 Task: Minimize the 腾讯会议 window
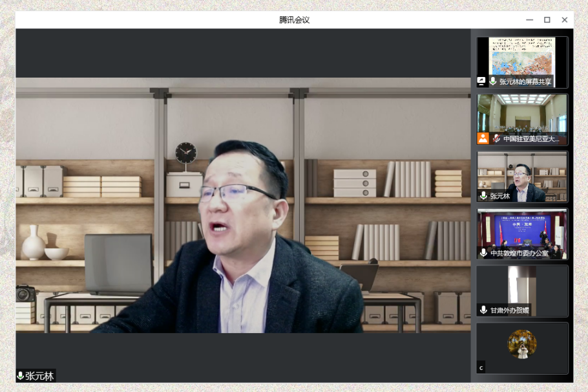click(x=529, y=20)
